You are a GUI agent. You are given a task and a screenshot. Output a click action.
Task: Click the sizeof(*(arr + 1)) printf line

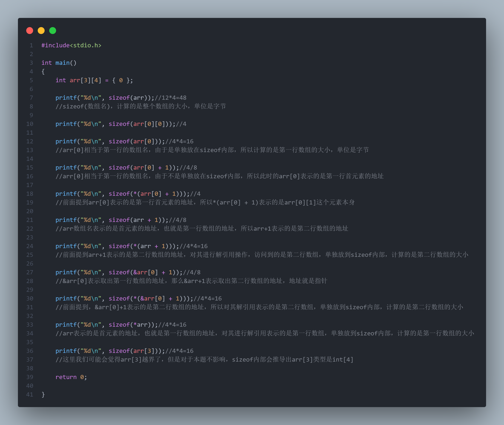(x=132, y=246)
